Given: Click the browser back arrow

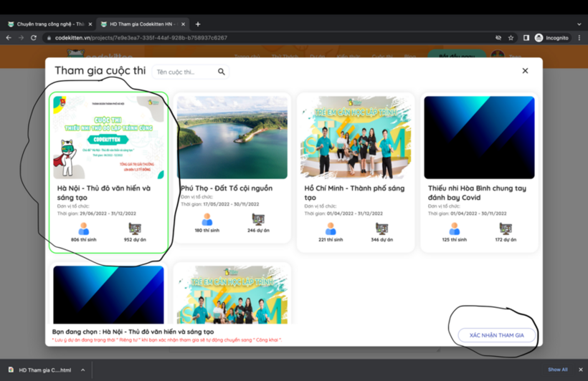Looking at the screenshot, I should coord(9,38).
